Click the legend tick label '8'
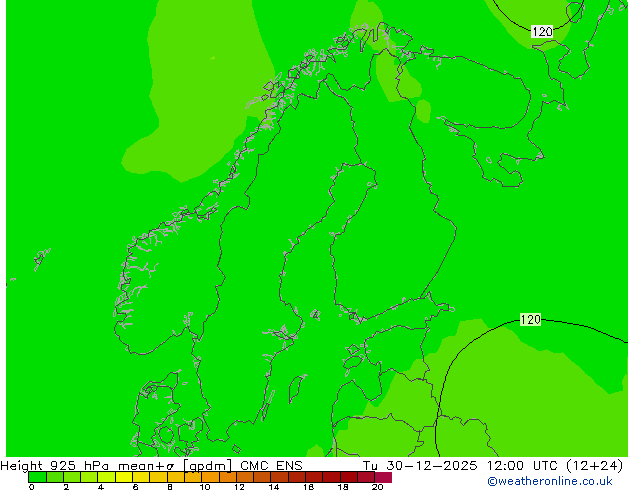The image size is (634, 490). pos(170,487)
